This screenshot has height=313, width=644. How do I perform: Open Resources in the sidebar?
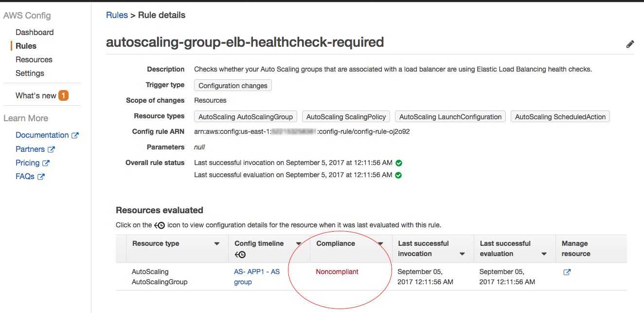34,59
